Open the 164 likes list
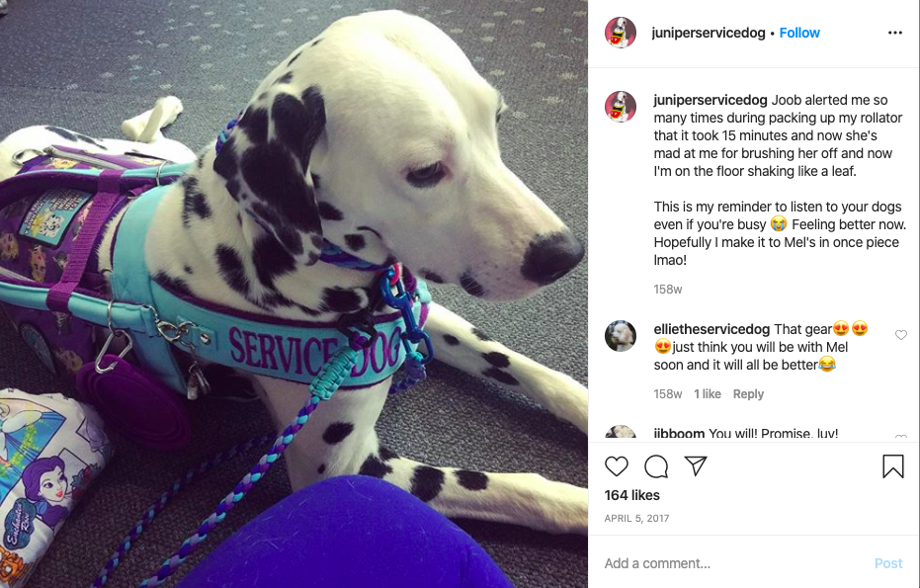920x588 pixels. click(x=631, y=495)
